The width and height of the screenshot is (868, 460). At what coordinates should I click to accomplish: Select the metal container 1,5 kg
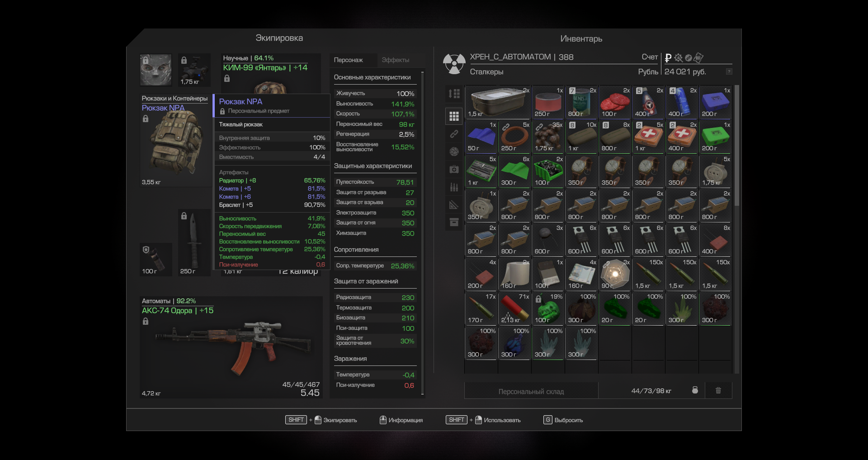(x=498, y=102)
